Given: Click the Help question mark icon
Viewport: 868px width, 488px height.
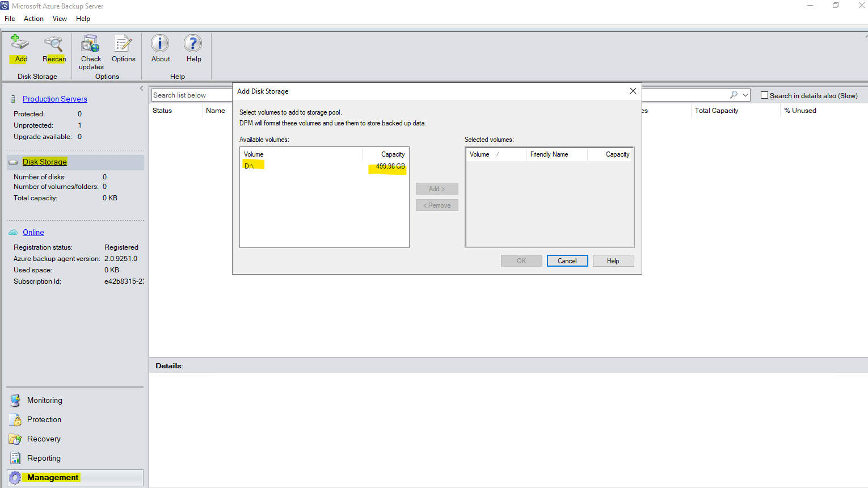Looking at the screenshot, I should [193, 43].
